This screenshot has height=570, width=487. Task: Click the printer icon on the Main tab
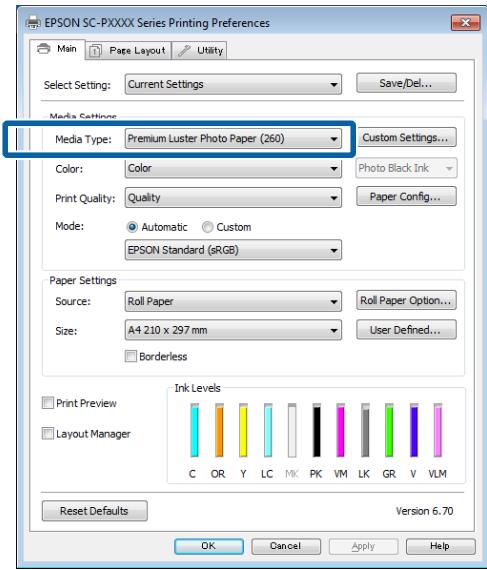[44, 48]
